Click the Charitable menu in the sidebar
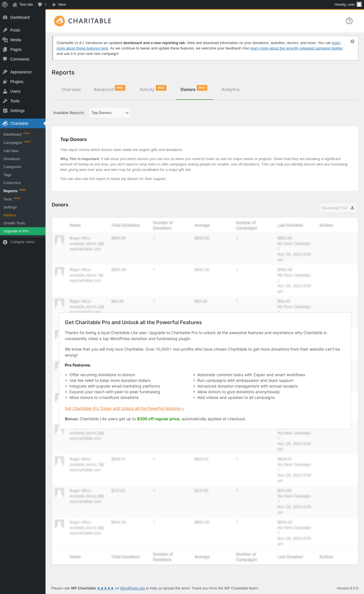 (23, 123)
